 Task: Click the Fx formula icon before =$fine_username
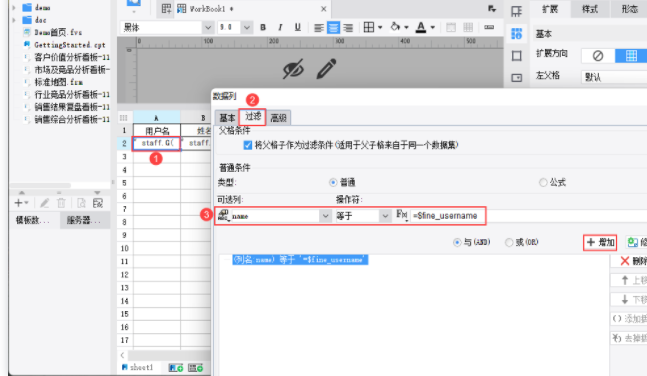tap(402, 215)
